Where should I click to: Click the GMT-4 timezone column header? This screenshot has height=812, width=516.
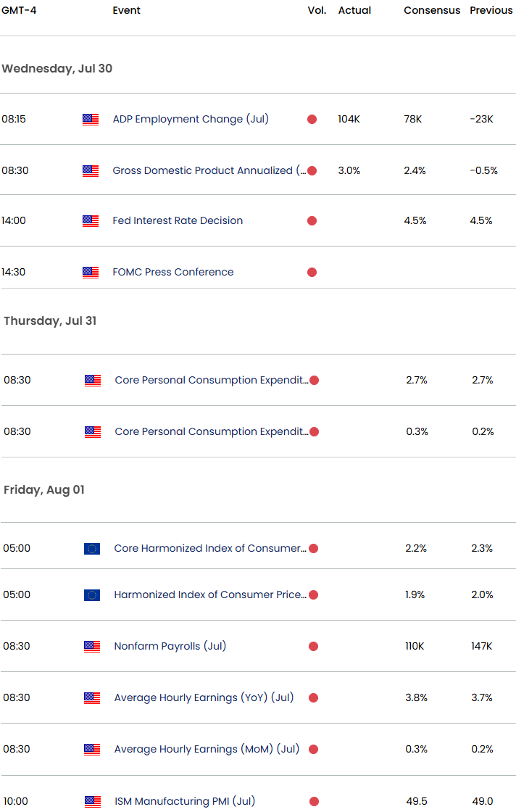point(20,10)
